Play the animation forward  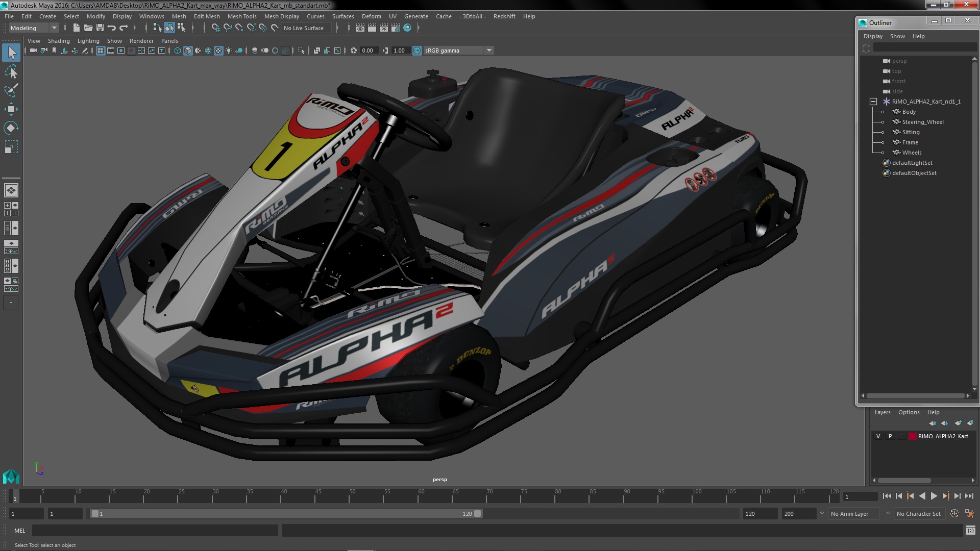click(x=934, y=496)
